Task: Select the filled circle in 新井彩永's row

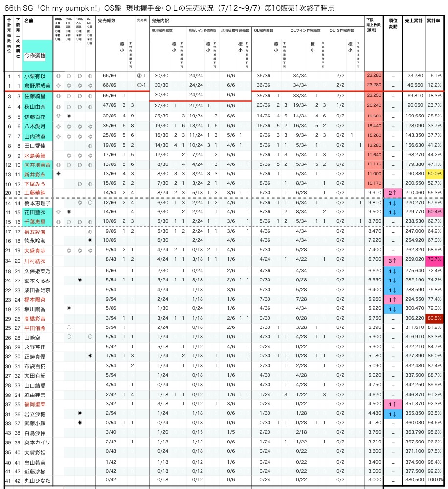Action: coord(58,173)
